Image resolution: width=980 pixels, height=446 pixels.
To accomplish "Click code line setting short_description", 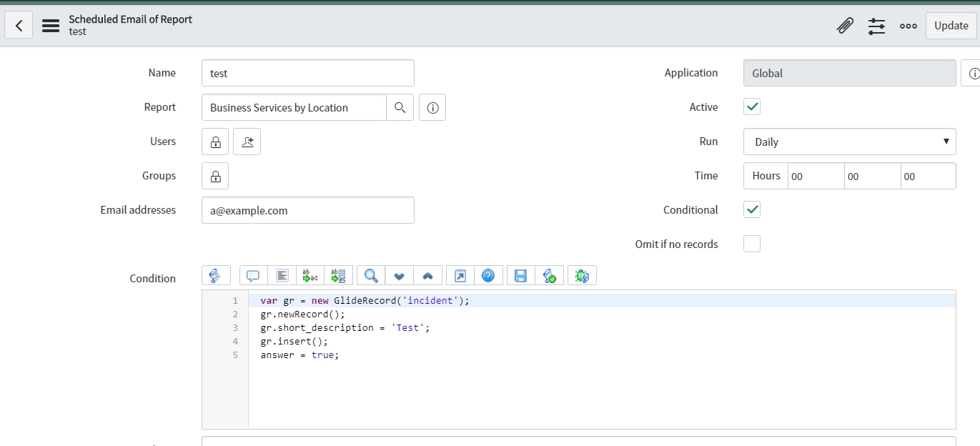I will tap(345, 328).
